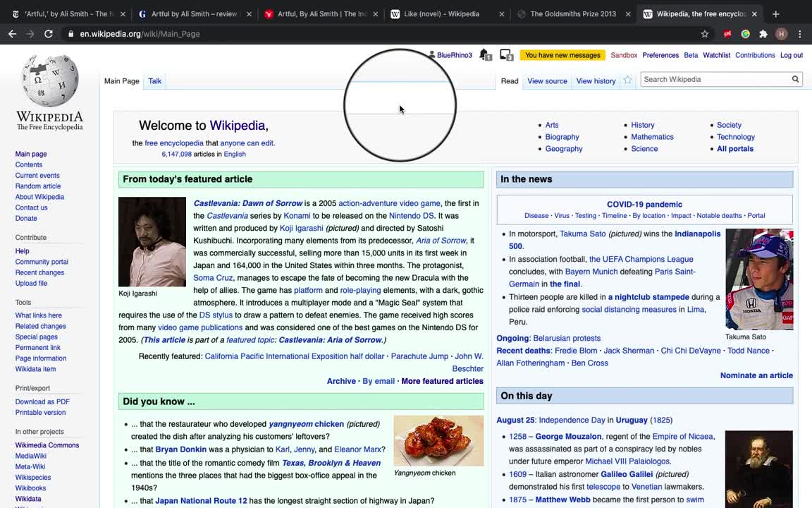This screenshot has height=508, width=812.
Task: Open 'Castlevania: Dawn of Sorrow' featured article link
Action: (x=247, y=203)
